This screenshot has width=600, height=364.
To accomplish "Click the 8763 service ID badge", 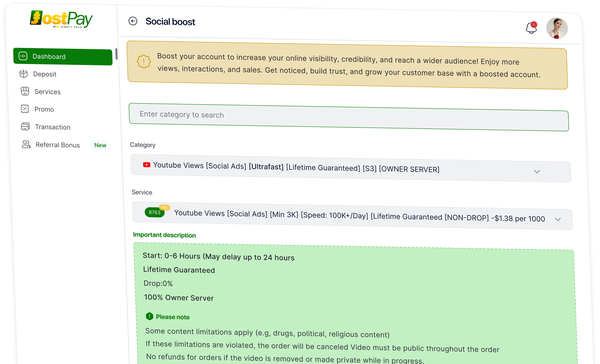I will [155, 212].
